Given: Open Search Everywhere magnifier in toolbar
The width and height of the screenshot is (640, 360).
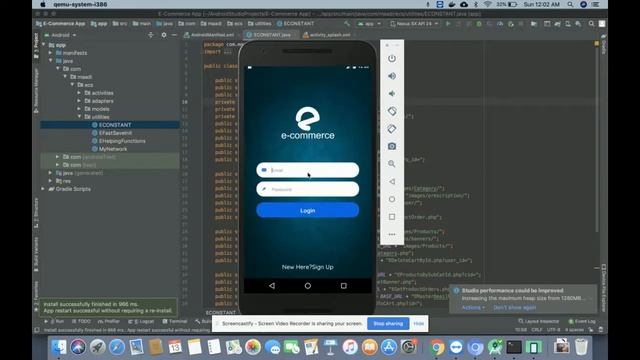Looking at the screenshot, I should coord(591,24).
